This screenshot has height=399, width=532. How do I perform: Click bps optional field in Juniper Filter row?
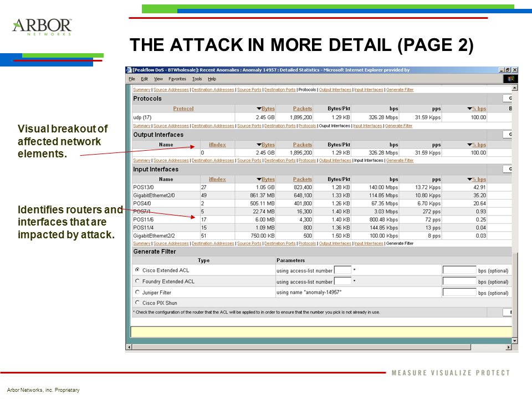[459, 292]
